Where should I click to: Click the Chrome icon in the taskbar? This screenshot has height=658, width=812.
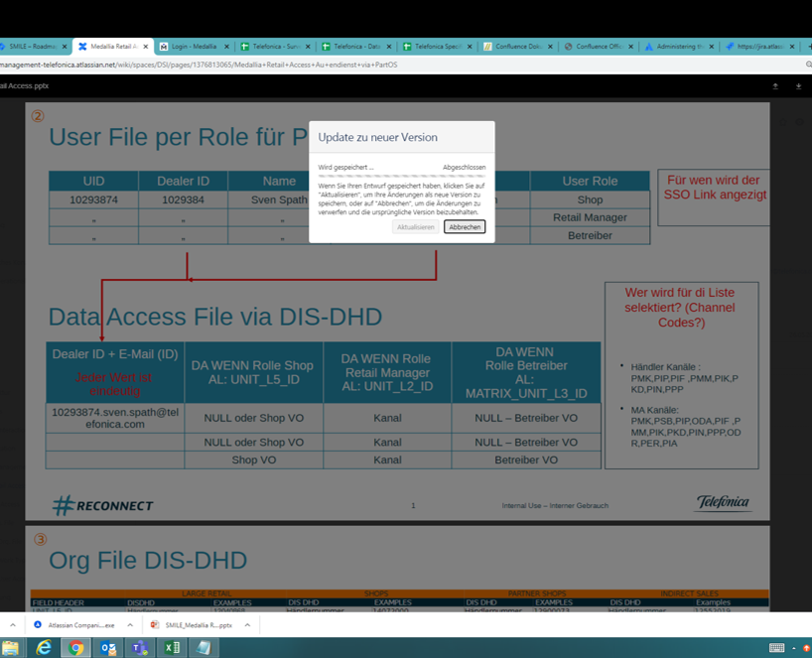point(76,648)
